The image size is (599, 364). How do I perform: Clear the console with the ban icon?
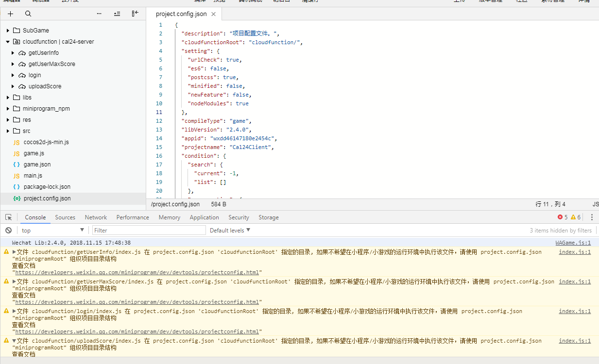pos(9,231)
